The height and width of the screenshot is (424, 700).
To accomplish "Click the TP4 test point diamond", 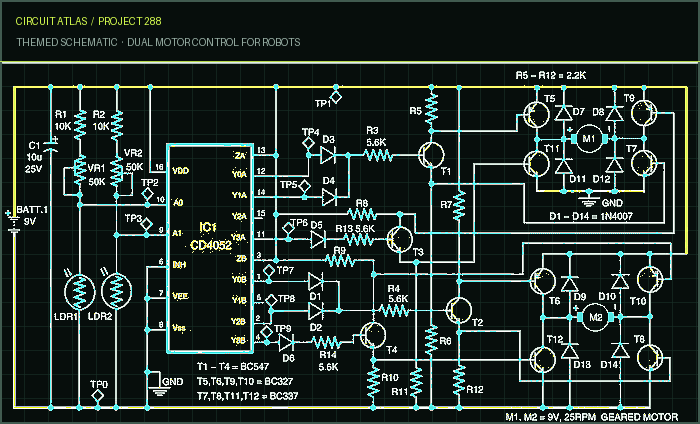I will 308,143.
